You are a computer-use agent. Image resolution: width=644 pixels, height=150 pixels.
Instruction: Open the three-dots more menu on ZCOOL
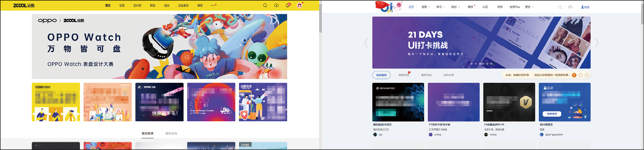213,6
